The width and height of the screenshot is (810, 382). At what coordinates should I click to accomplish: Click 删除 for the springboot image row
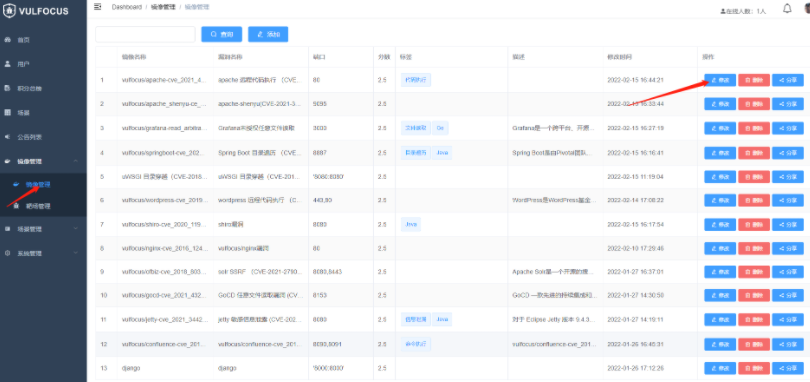(754, 153)
